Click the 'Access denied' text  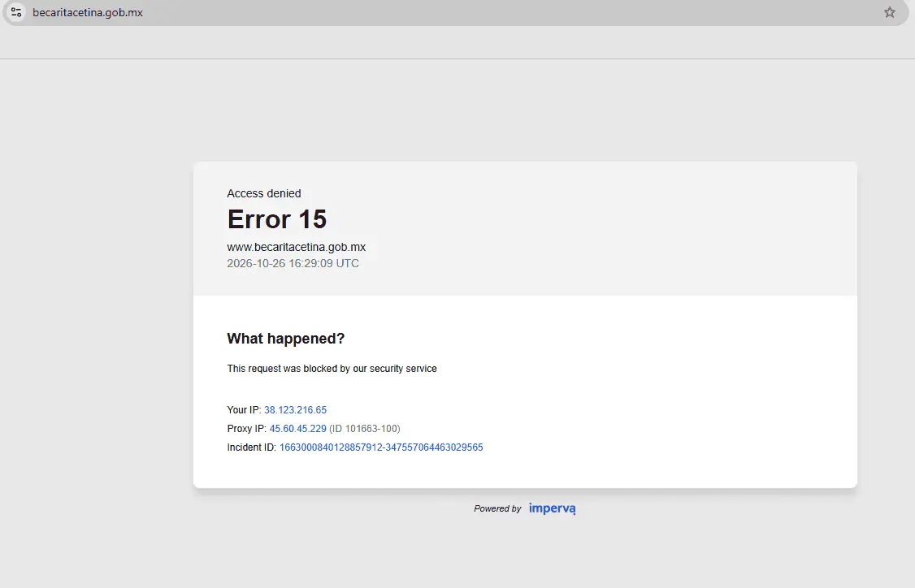point(264,193)
